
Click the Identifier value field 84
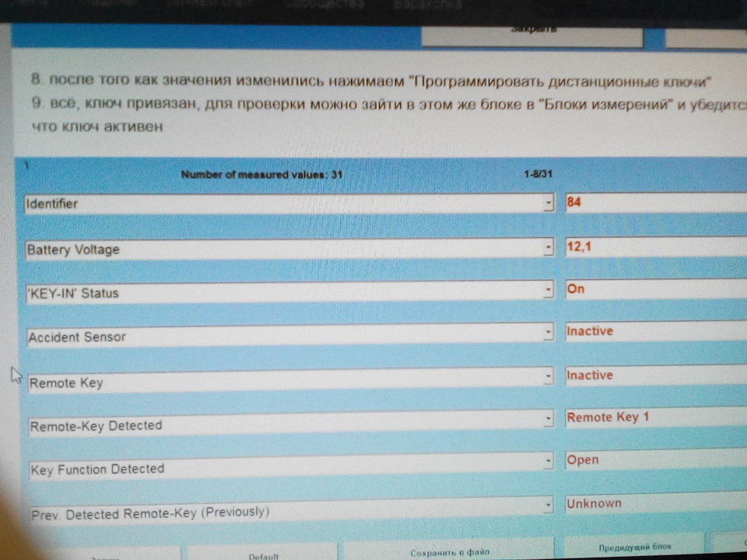[656, 202]
